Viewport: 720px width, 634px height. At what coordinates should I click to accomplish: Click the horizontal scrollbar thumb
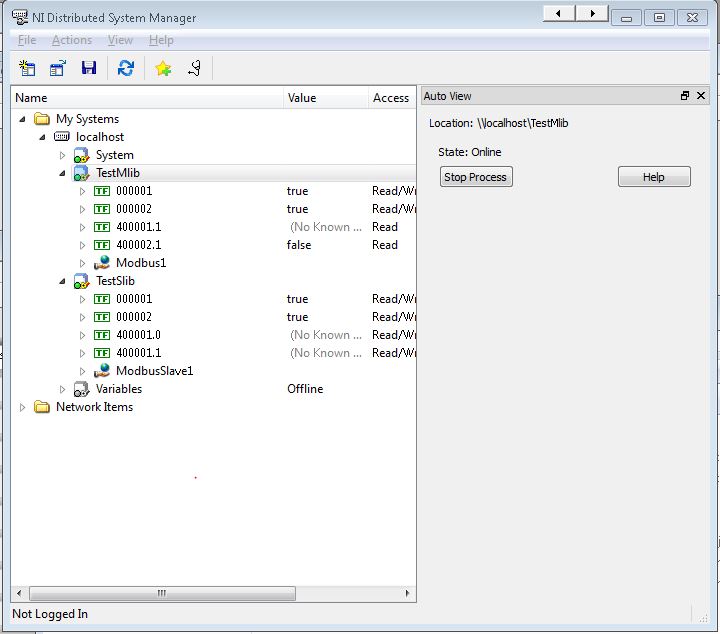click(162, 593)
